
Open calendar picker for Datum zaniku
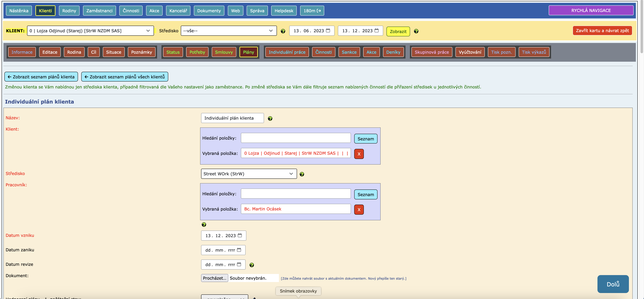pyautogui.click(x=239, y=250)
